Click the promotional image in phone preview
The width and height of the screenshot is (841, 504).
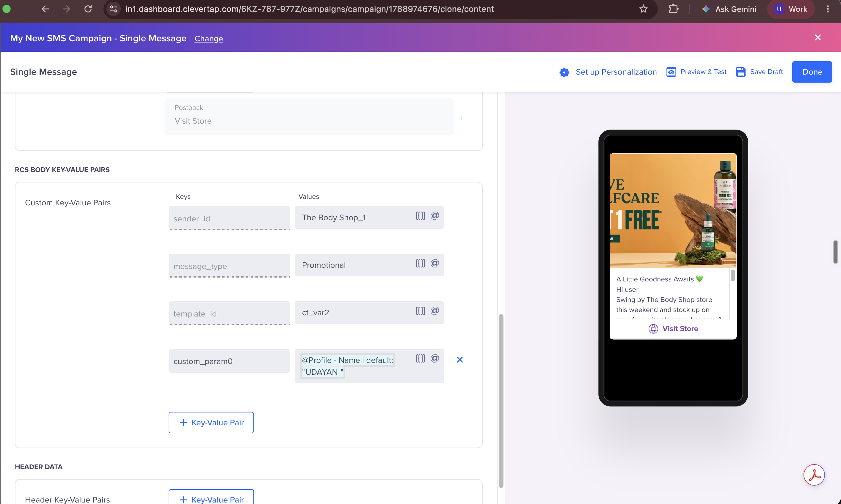click(x=673, y=211)
